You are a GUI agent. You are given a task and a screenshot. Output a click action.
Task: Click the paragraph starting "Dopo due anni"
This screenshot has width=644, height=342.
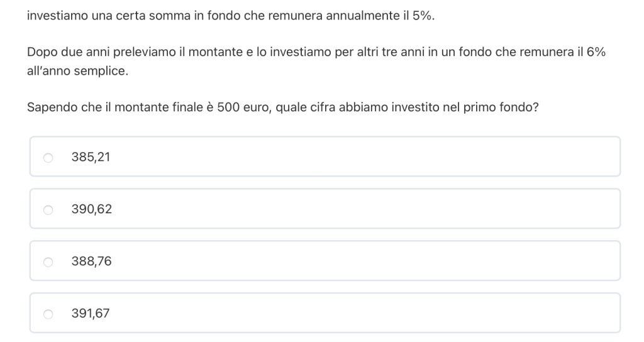tap(316, 53)
